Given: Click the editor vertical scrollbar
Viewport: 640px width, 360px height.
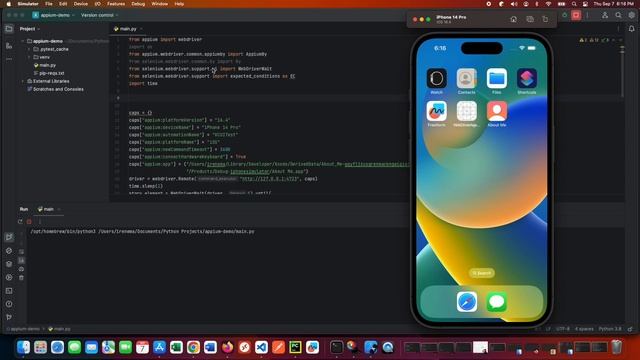Looking at the screenshot, I should click(622, 72).
